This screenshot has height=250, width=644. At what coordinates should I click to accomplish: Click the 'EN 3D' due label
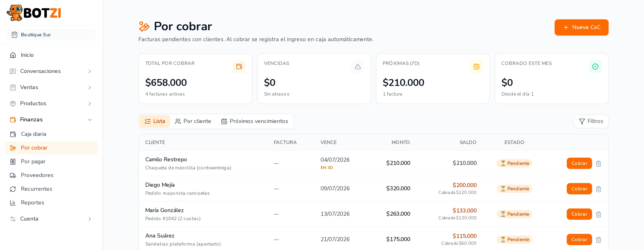326,168
